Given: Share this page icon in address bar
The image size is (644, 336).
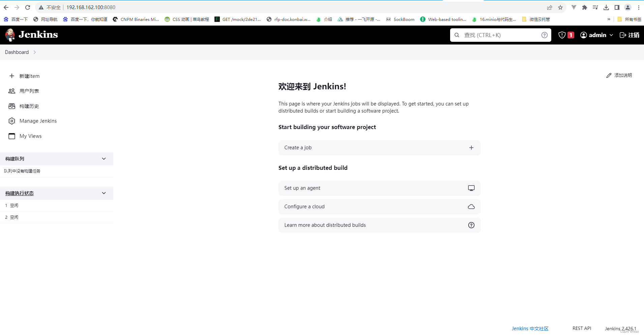Looking at the screenshot, I should click(x=550, y=7).
